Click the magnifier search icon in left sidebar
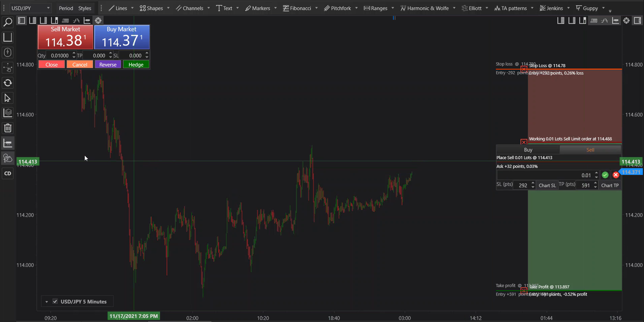The height and width of the screenshot is (322, 644). coord(8,22)
